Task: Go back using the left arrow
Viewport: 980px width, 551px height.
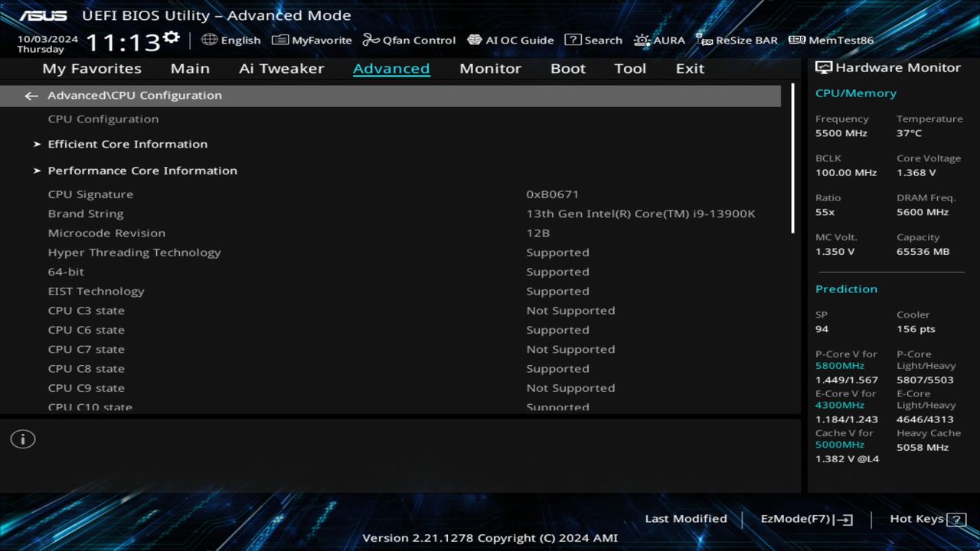Action: click(31, 95)
